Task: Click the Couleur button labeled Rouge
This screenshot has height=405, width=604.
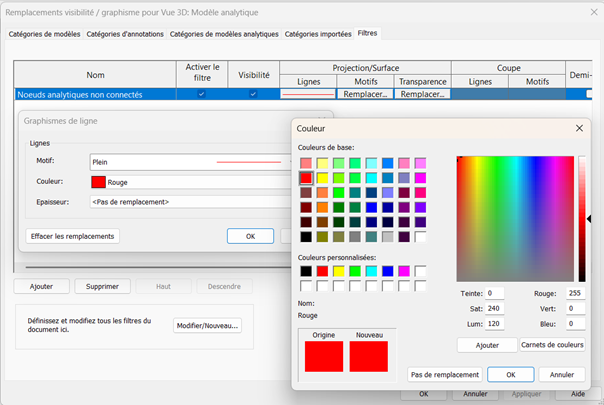Action: 191,182
